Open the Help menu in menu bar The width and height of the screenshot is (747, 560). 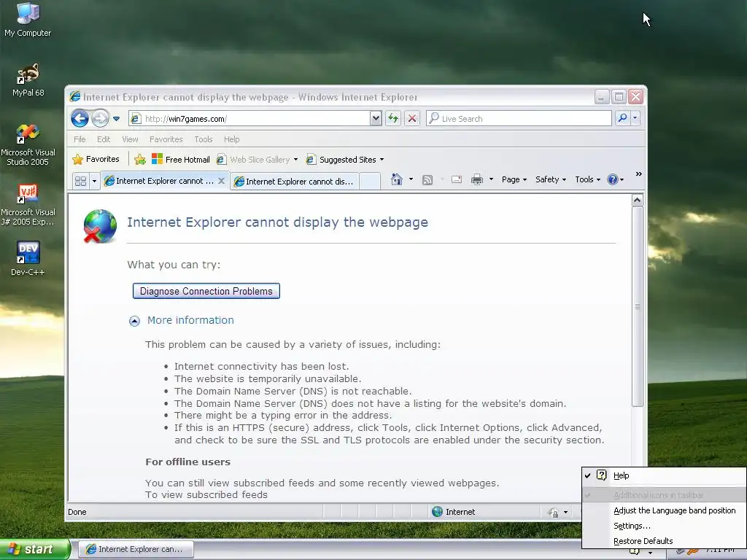[x=231, y=139]
